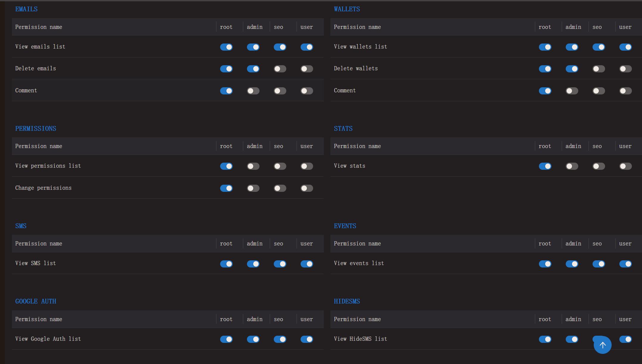The image size is (642, 364).
Task: Select the GOOGLE AUTH section title
Action: [36, 301]
